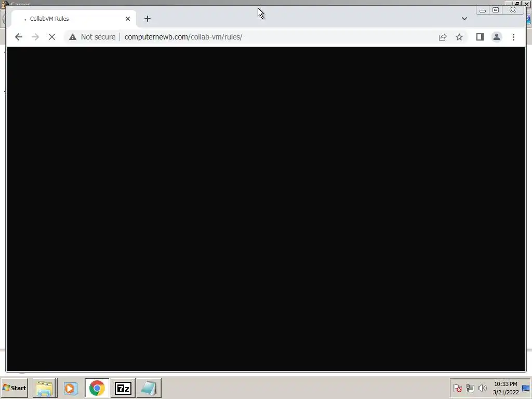This screenshot has height=399, width=532.
Task: Bookmark this tab with the star
Action: 459,37
